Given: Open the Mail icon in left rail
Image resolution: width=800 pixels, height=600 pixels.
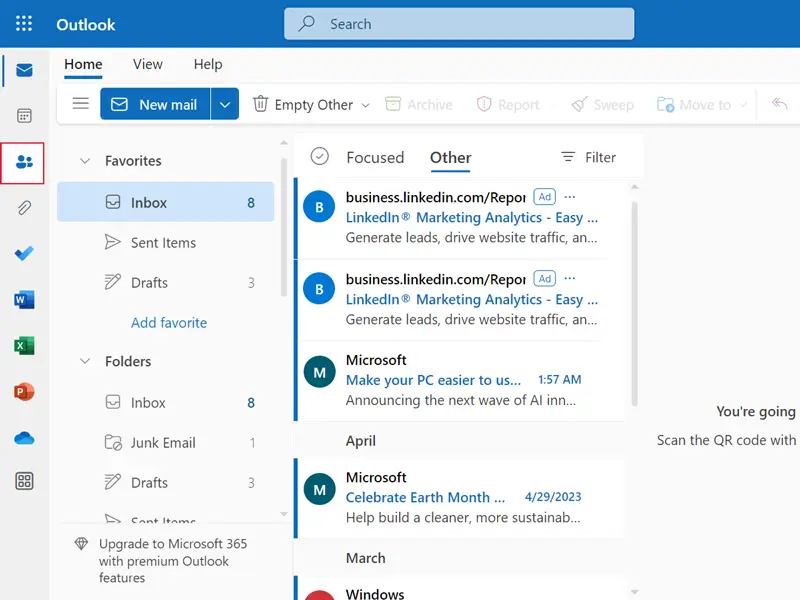Looking at the screenshot, I should point(24,70).
